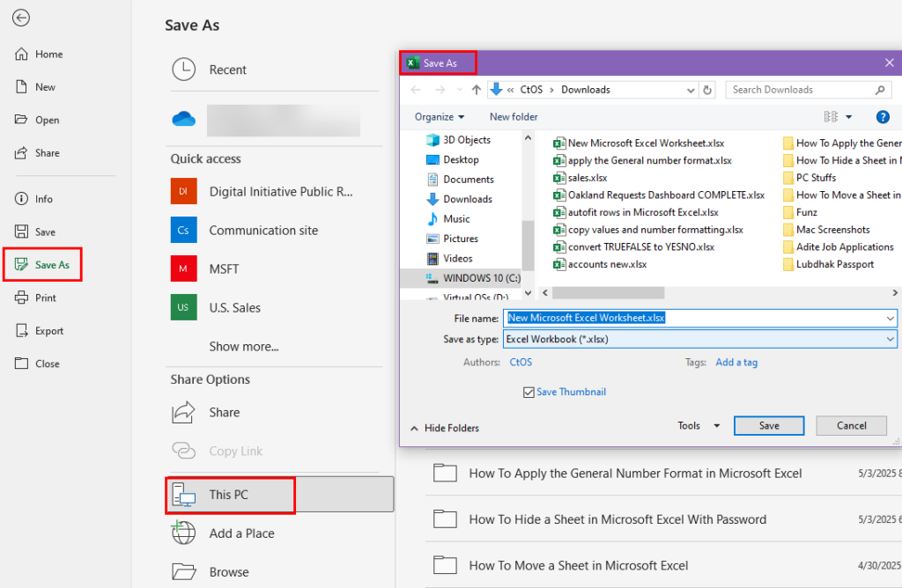Screen dimensions: 902x588
Task: Select Videos in navigation tree
Action: (x=449, y=258)
